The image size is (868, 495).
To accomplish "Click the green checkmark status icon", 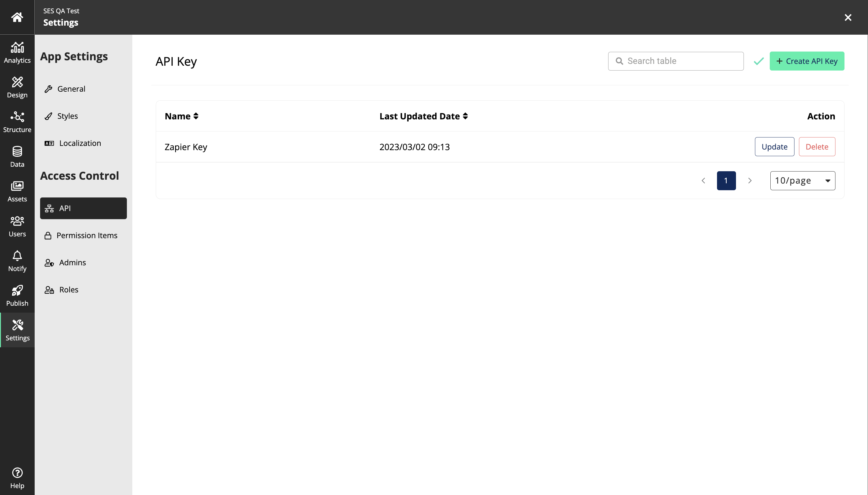I will pos(759,61).
